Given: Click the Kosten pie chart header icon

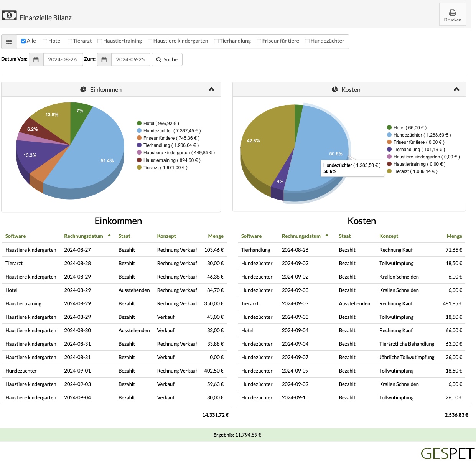Looking at the screenshot, I should (x=334, y=89).
